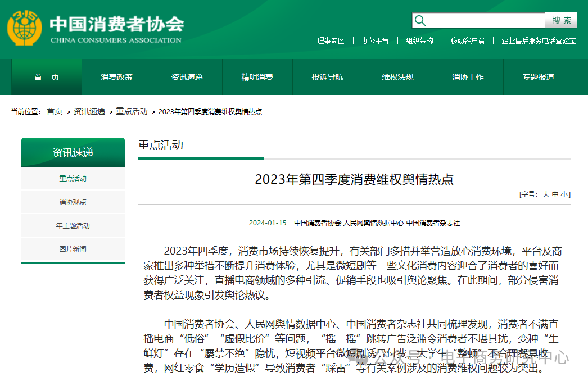This screenshot has height=381, width=588.
Task: Open the 精明消费 section
Action: (257, 77)
